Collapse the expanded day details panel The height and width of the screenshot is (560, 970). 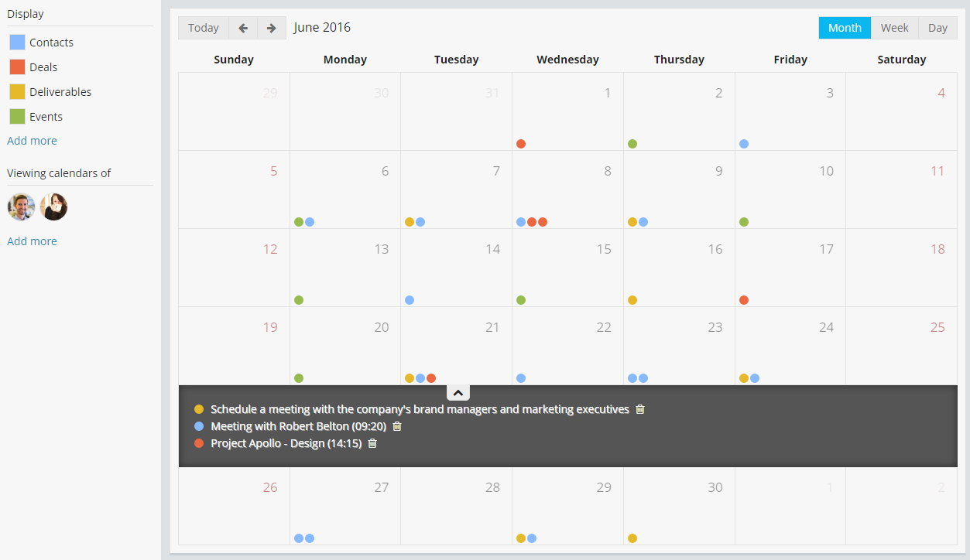pos(458,393)
